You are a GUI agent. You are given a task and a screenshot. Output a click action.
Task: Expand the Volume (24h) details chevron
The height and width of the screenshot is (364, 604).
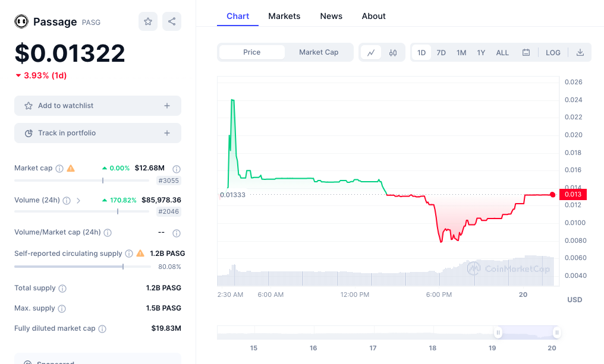click(78, 201)
